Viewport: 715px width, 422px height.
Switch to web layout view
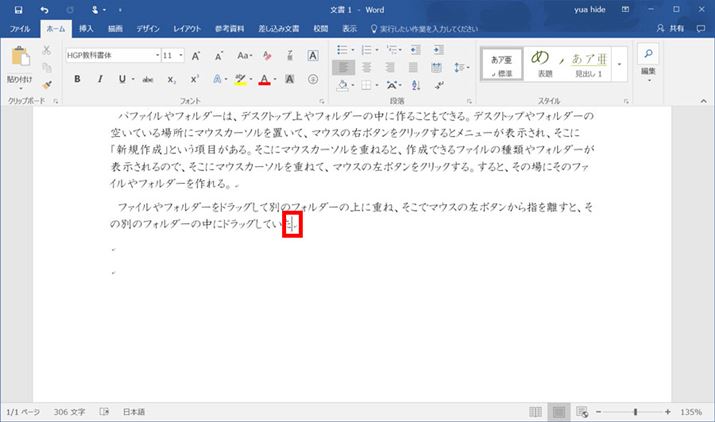[582, 412]
